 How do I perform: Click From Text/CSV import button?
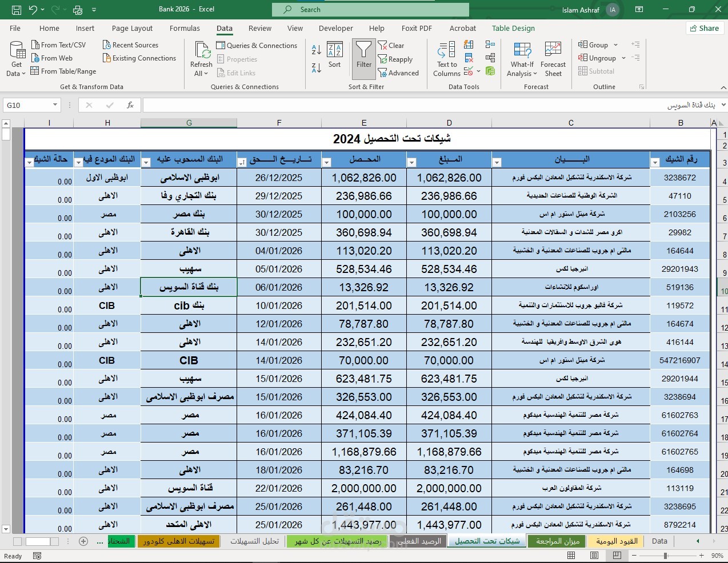pyautogui.click(x=58, y=45)
